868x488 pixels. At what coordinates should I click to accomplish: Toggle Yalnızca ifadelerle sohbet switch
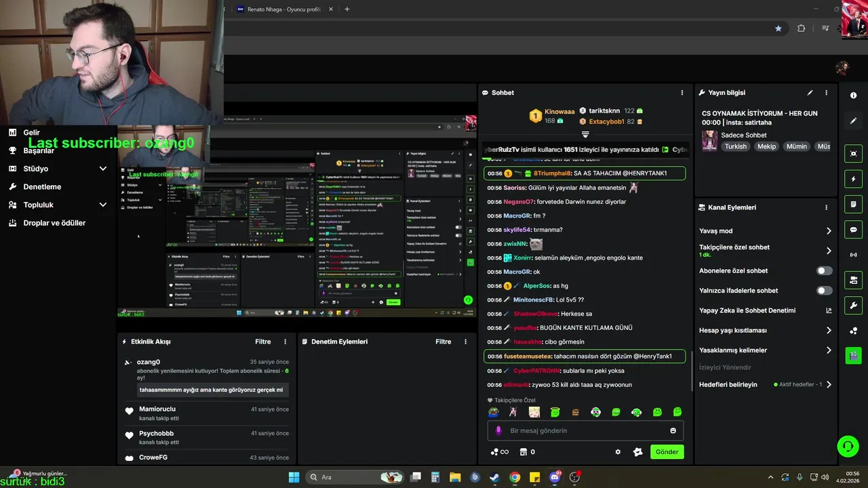point(824,291)
